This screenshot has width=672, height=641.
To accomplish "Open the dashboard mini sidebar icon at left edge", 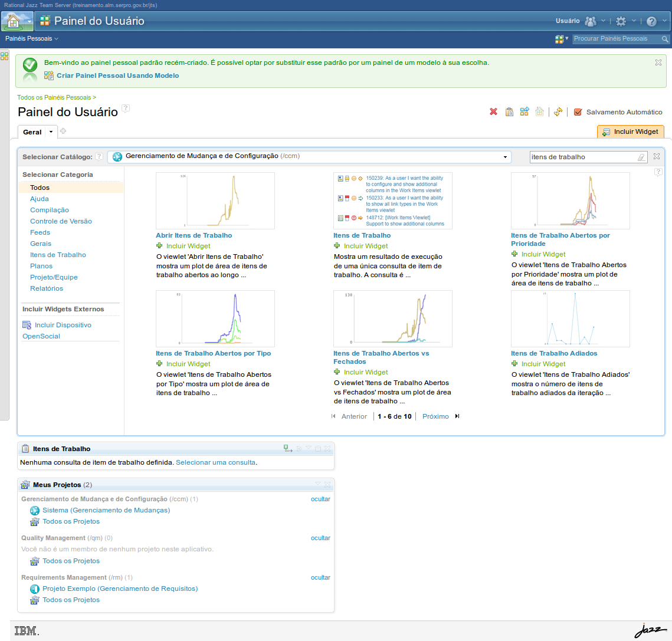I will [5, 56].
